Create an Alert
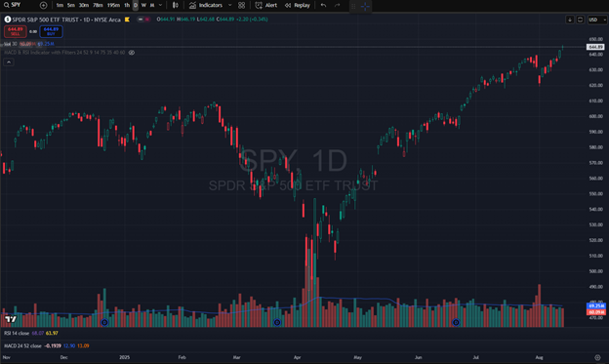The height and width of the screenshot is (364, 609). pyautogui.click(x=266, y=5)
